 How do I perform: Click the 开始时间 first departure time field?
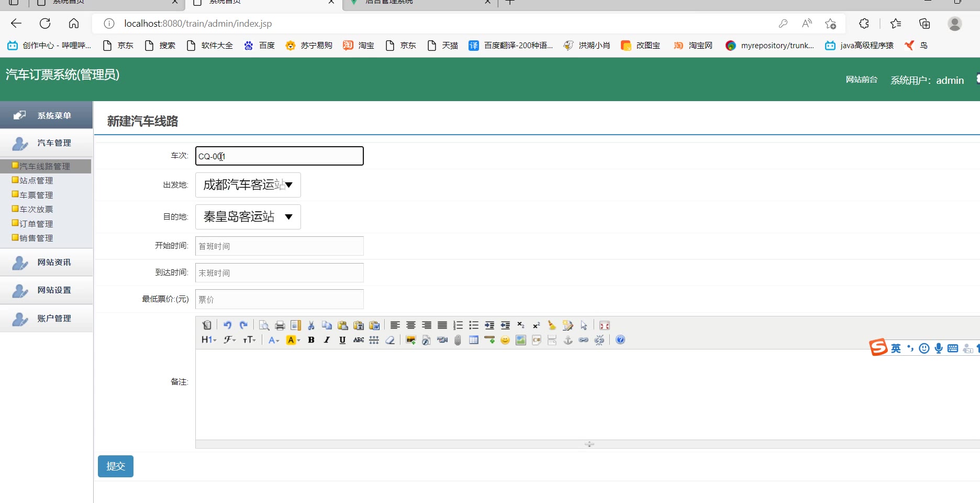pos(280,246)
